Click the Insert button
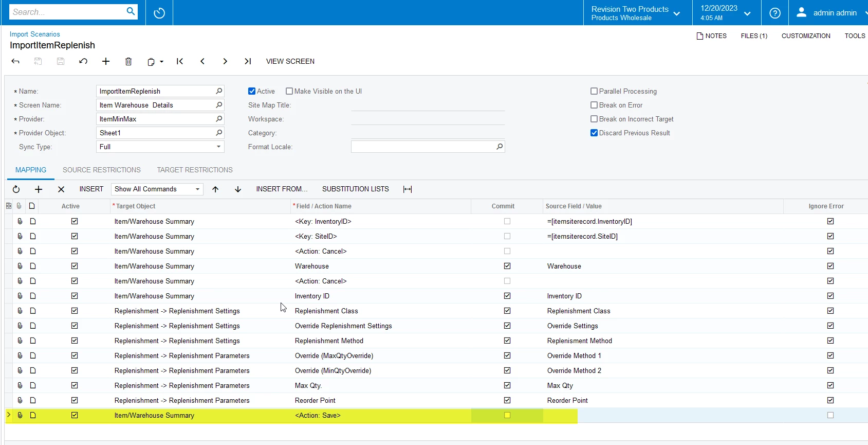The width and height of the screenshot is (868, 445). [x=91, y=189]
